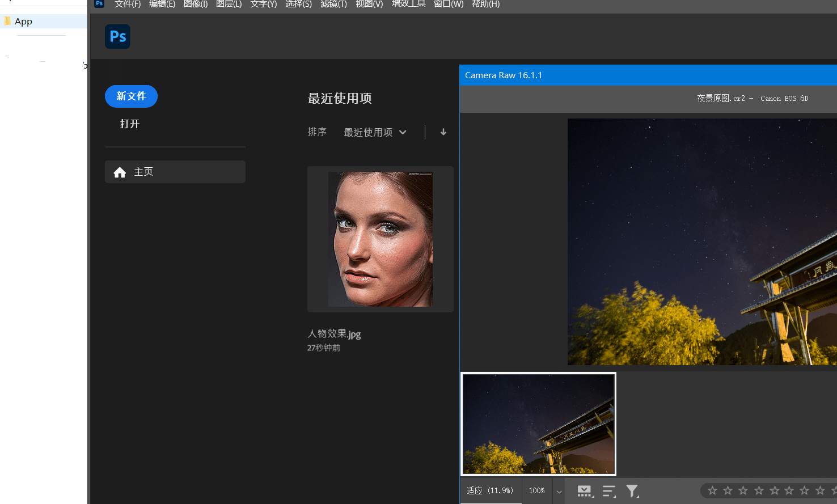Open the 窗口(W) menu

point(448,4)
